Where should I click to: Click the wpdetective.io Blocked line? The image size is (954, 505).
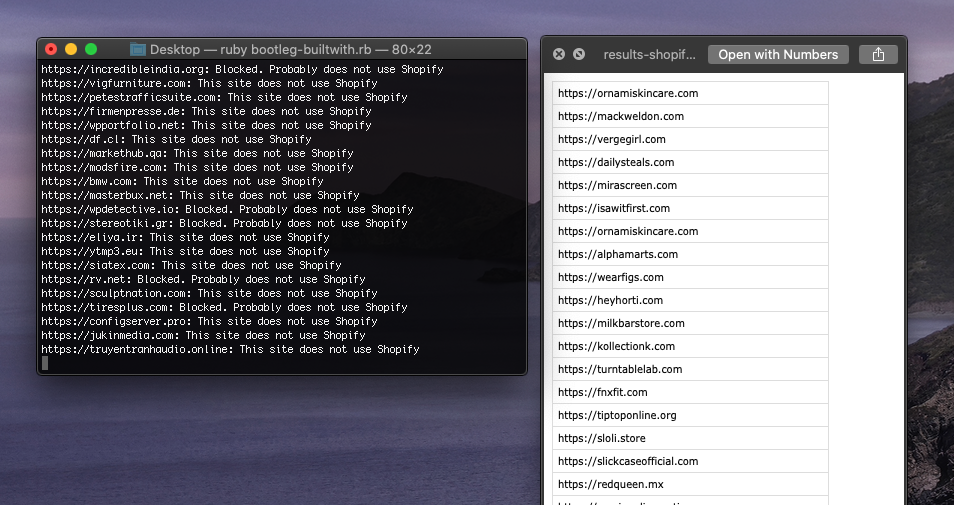point(228,209)
